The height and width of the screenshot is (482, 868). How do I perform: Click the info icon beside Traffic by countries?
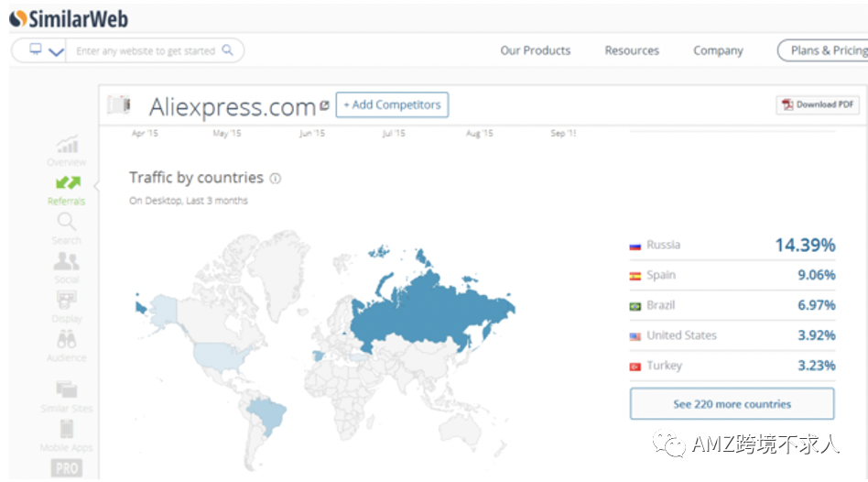[276, 179]
